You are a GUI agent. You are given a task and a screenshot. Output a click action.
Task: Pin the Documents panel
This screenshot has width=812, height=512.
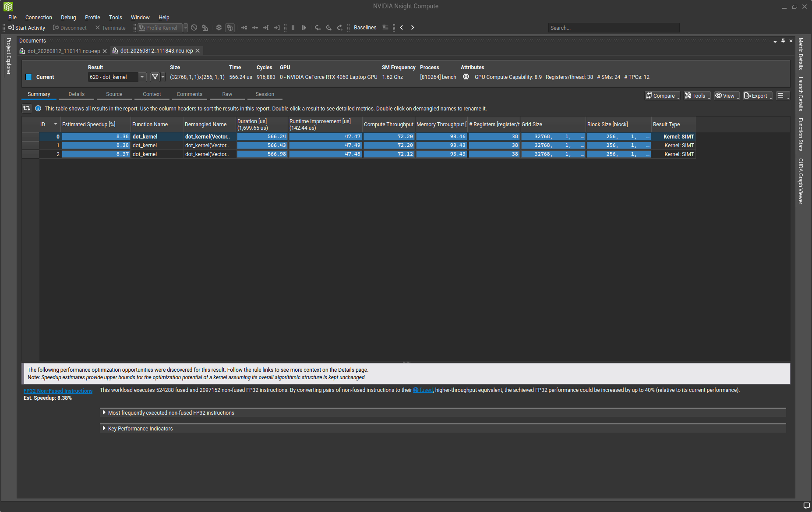click(x=783, y=41)
